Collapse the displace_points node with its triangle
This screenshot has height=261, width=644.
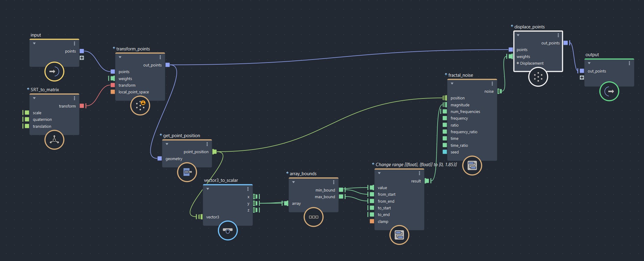[518, 35]
